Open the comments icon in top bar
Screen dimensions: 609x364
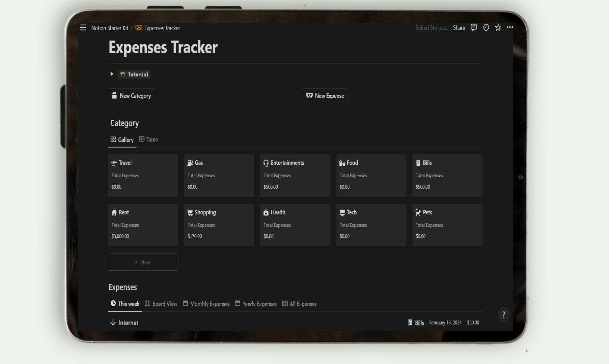pos(474,27)
